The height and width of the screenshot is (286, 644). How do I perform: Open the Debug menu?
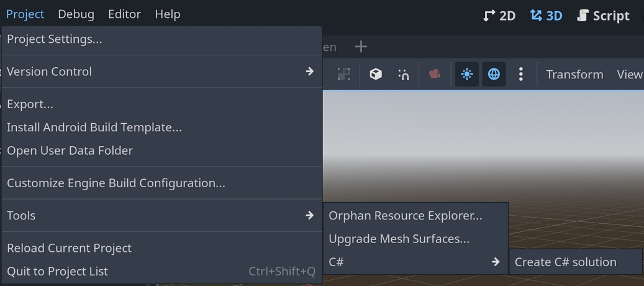(76, 14)
